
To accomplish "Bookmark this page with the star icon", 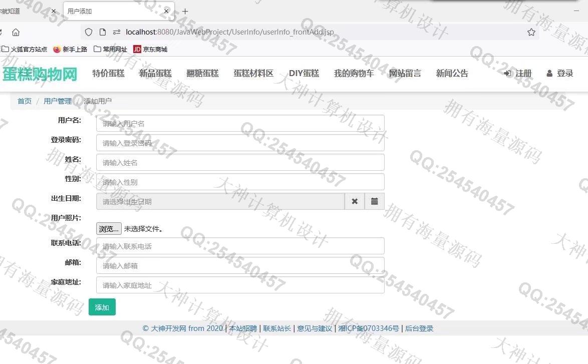I will tap(531, 32).
